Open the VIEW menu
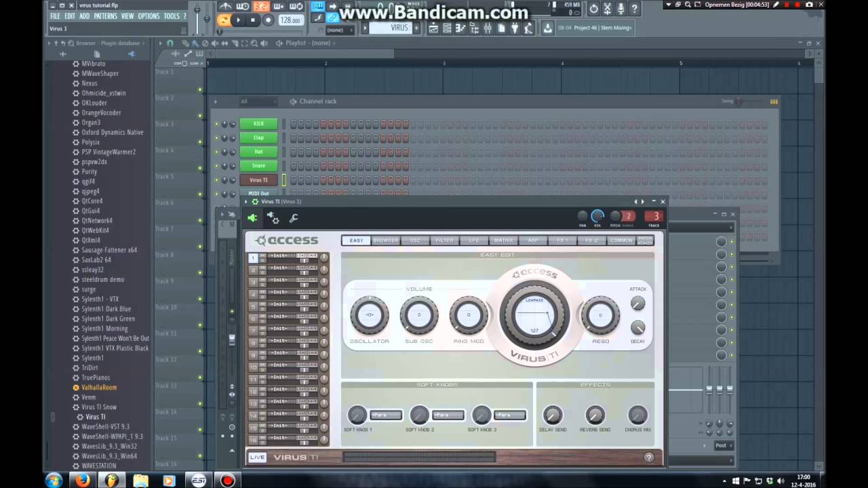This screenshot has width=868, height=488. tap(127, 16)
